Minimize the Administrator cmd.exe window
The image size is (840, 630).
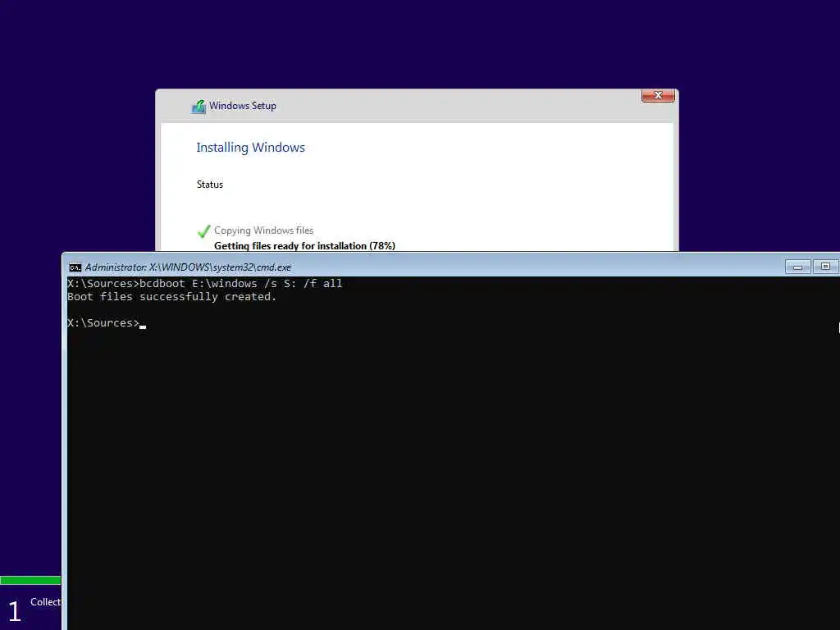coord(797,267)
